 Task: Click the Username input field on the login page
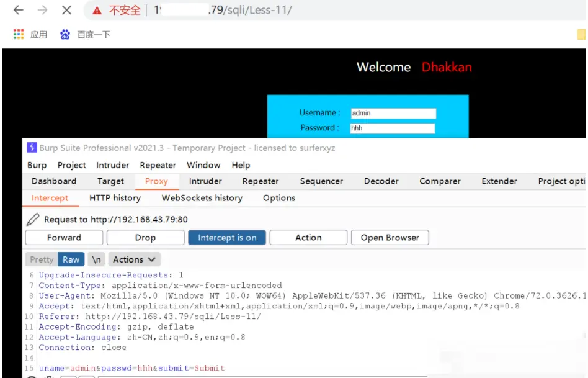click(x=394, y=112)
